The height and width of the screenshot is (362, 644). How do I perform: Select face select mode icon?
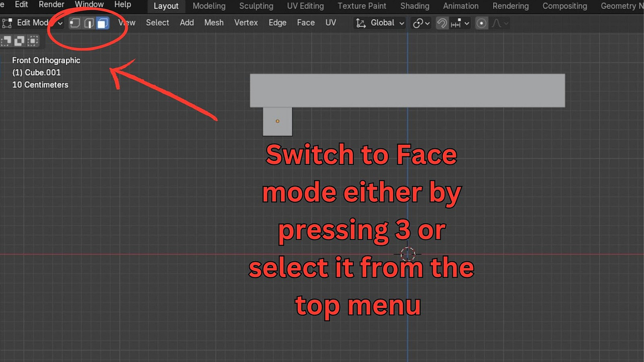coord(103,23)
